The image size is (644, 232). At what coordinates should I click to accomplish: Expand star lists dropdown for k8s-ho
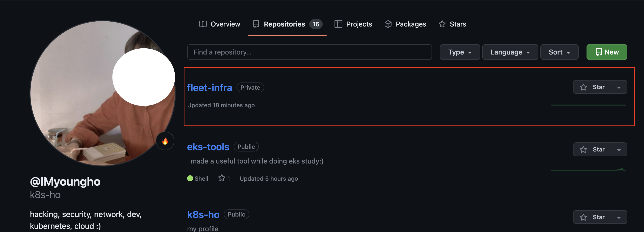click(619, 217)
